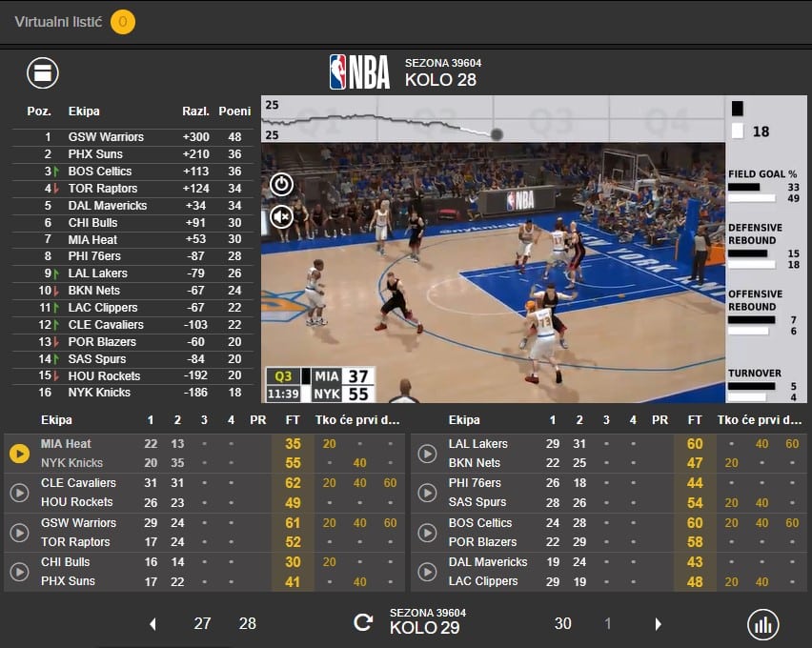This screenshot has height=648, width=812.
Task: Play the DAL Mavericks vs LAC Clippers match
Action: tap(428, 572)
